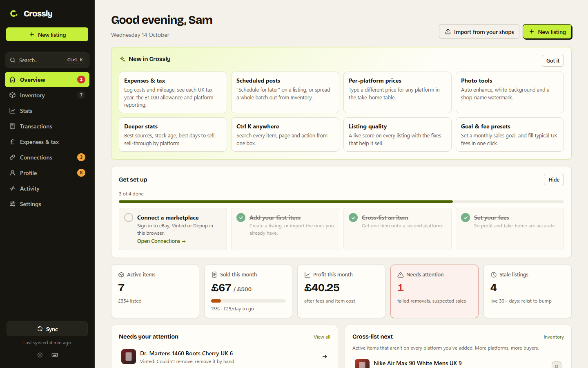Click the pulse icon beside Activity
The width and height of the screenshot is (588, 368).
coord(13,188)
